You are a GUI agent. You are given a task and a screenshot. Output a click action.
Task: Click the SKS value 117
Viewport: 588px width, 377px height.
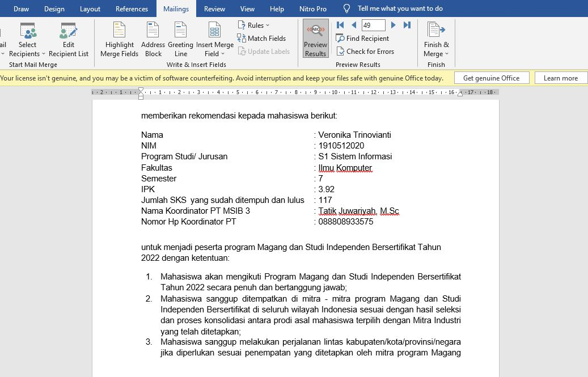pos(325,200)
